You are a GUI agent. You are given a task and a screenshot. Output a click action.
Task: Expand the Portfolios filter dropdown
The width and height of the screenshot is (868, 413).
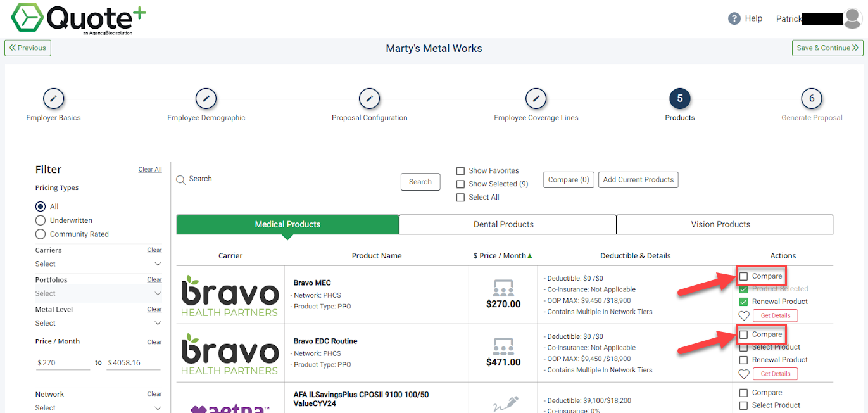point(98,293)
